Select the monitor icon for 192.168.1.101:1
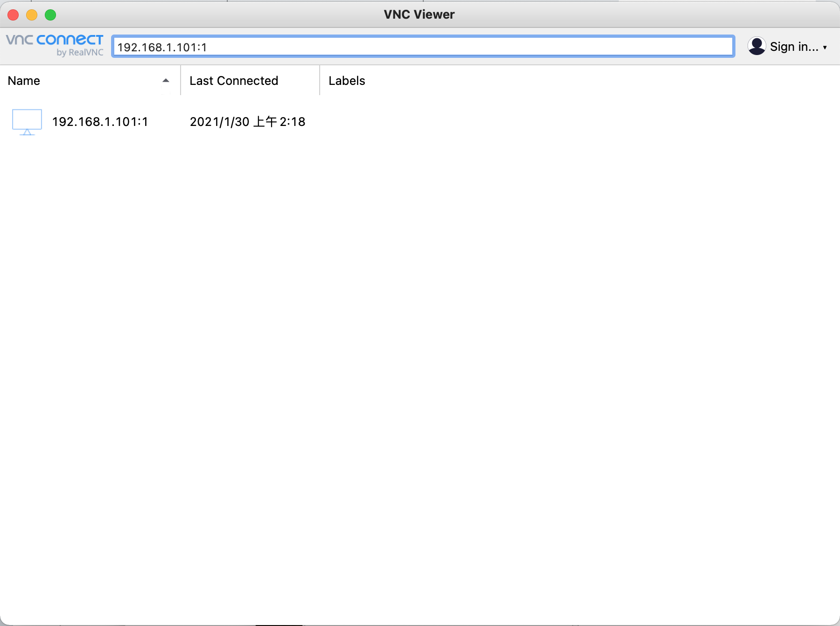 27,122
